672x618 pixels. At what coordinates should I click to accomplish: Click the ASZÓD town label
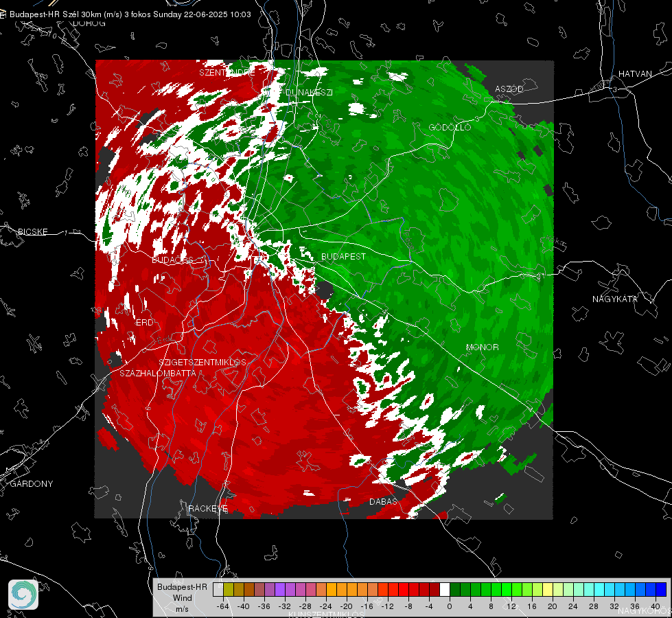(509, 89)
